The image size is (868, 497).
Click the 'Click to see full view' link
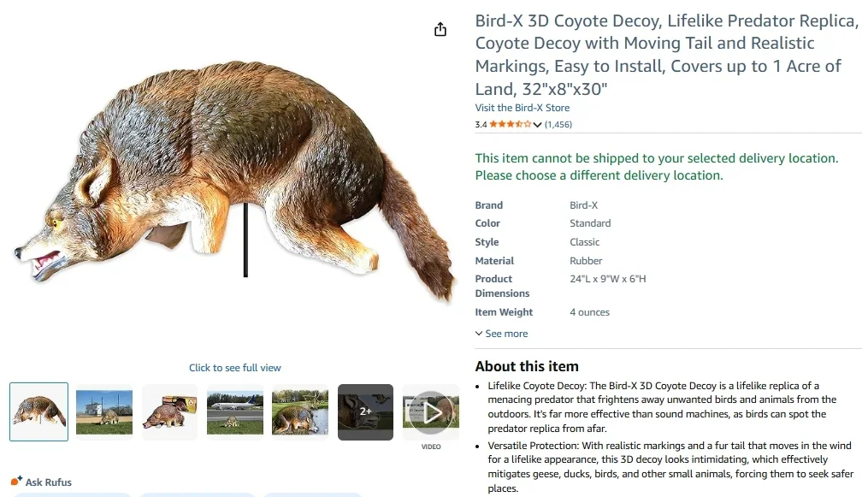pos(235,368)
